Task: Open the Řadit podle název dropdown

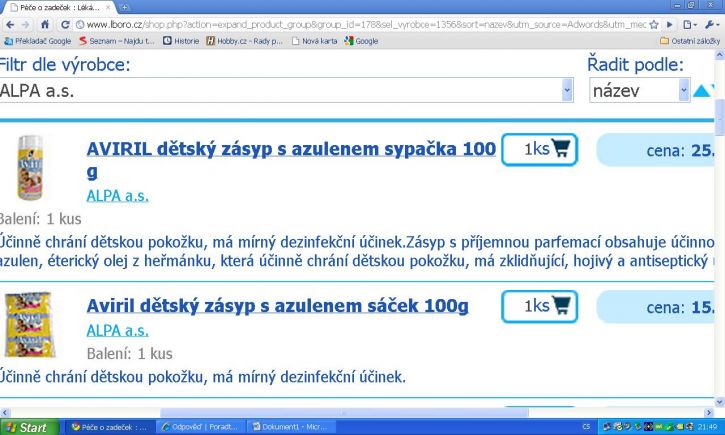Action: click(639, 90)
